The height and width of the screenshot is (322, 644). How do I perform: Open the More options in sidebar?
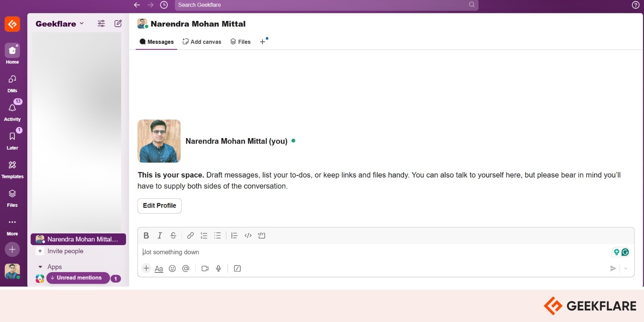(x=12, y=226)
